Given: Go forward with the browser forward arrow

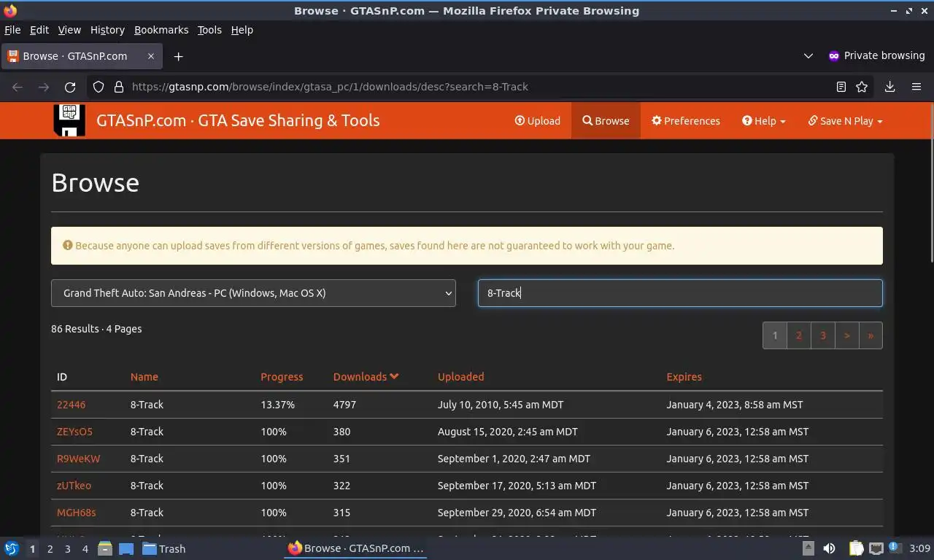Looking at the screenshot, I should (44, 87).
